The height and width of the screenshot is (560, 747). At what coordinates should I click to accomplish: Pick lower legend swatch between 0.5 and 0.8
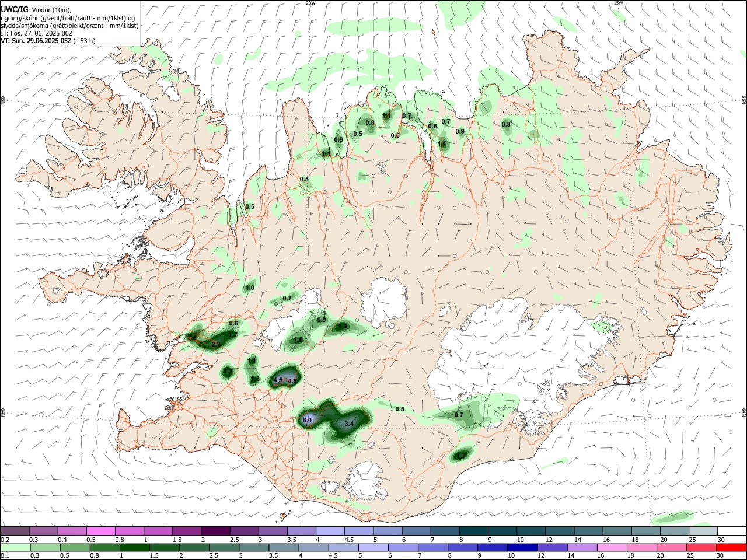(x=75, y=547)
